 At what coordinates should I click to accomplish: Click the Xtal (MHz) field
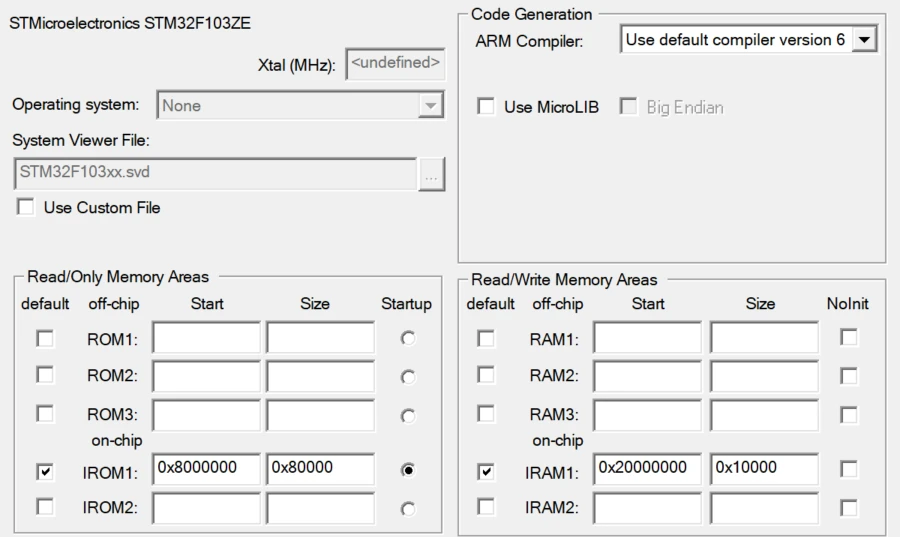point(395,64)
